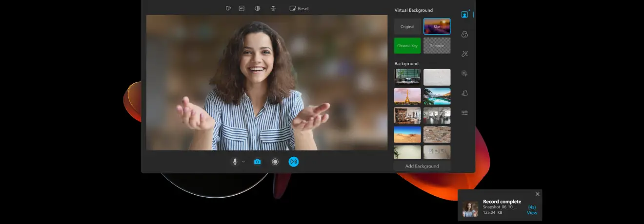Viewport: 644px width, 224px height.
Task: Open the magic wand effects sidebar icon
Action: coord(464,54)
